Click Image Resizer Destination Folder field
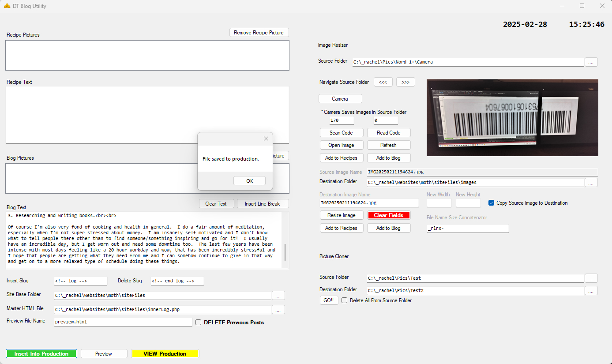Screen dimensions: 612x364 476,183
